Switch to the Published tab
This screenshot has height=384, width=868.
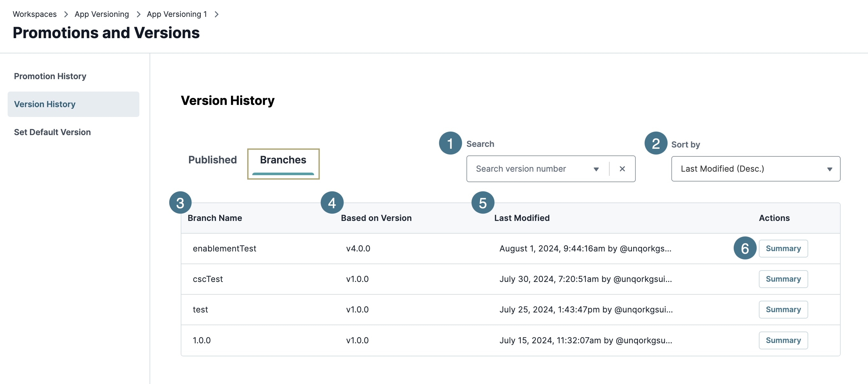[212, 160]
